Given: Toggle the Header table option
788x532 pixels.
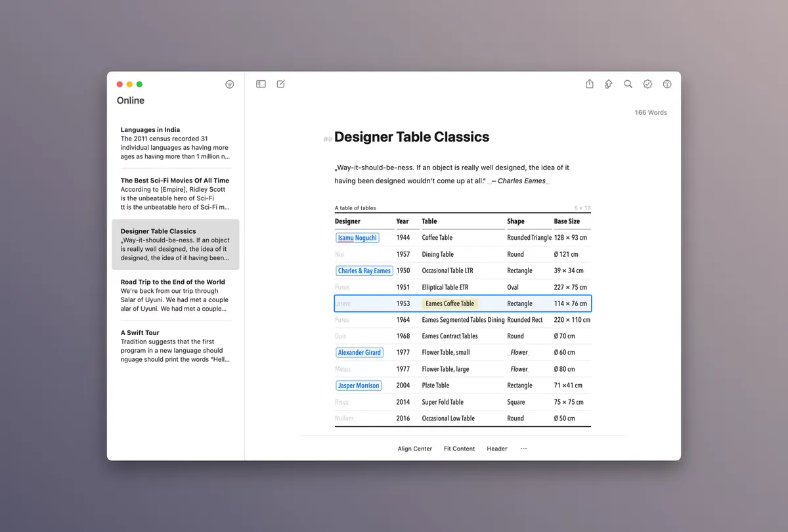Looking at the screenshot, I should (x=497, y=449).
